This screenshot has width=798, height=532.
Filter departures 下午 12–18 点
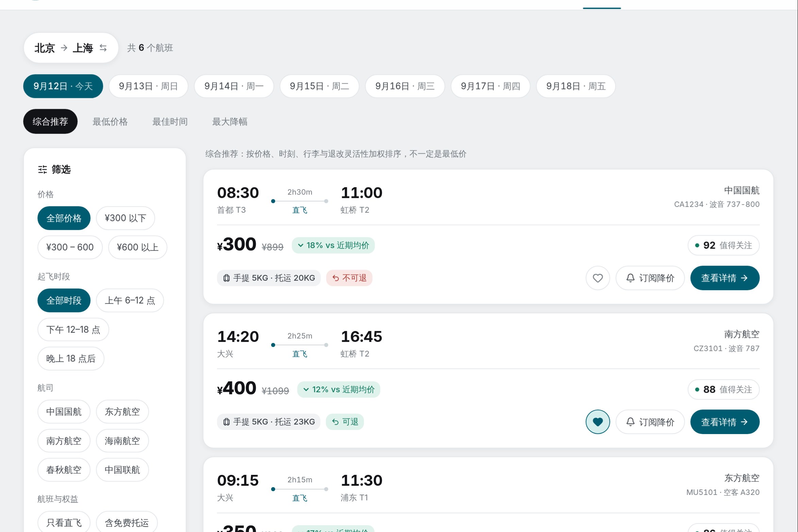click(x=73, y=330)
